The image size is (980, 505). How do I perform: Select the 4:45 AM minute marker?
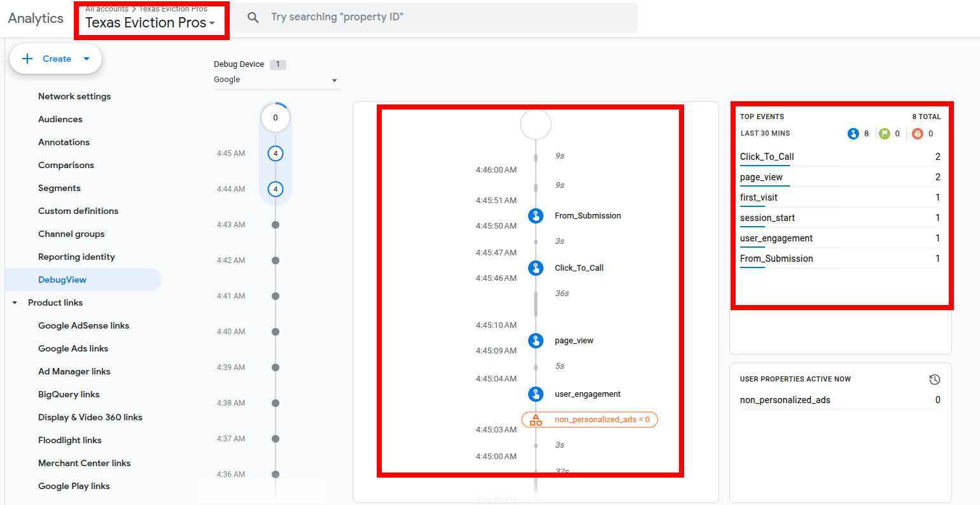pyautogui.click(x=276, y=153)
